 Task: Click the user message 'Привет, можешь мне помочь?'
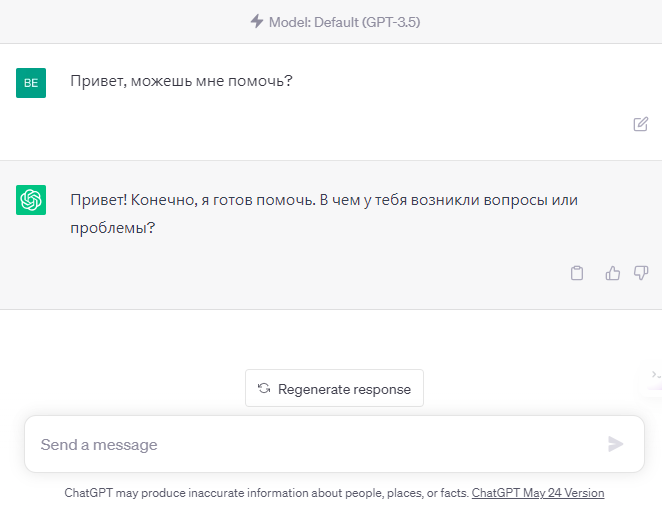tap(182, 81)
